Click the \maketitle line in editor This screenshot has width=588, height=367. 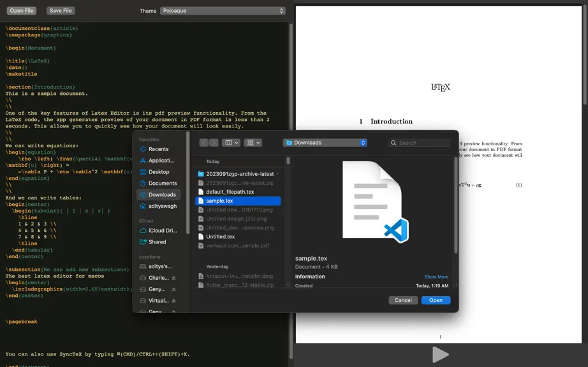[22, 74]
